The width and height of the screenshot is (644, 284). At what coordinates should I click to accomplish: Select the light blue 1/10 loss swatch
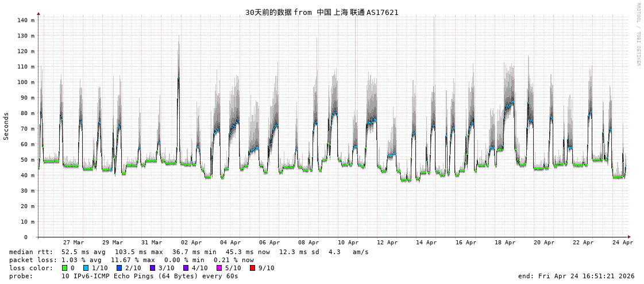pos(86,268)
